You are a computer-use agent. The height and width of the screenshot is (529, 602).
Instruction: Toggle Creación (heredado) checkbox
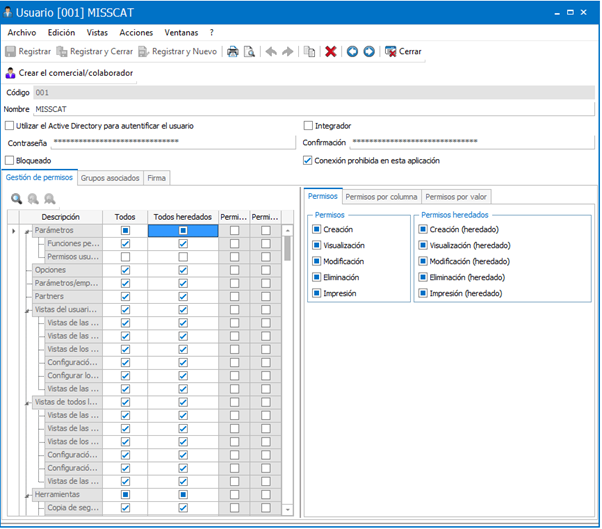tap(423, 229)
